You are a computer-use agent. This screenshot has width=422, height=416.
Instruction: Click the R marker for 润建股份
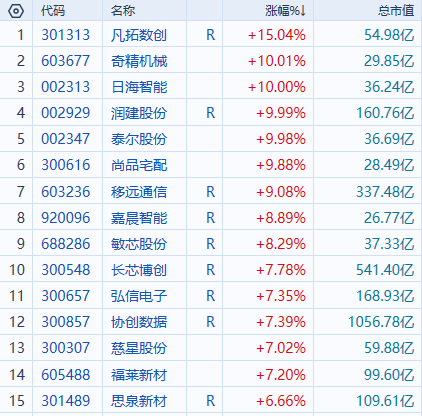(x=211, y=113)
